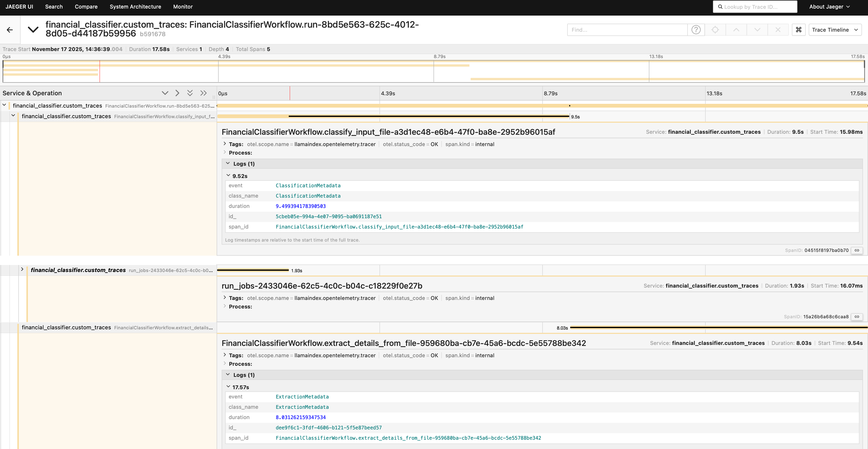The width and height of the screenshot is (868, 449).
Task: Copy deep link for span 15a26b6a68c6caa8
Action: point(856,317)
